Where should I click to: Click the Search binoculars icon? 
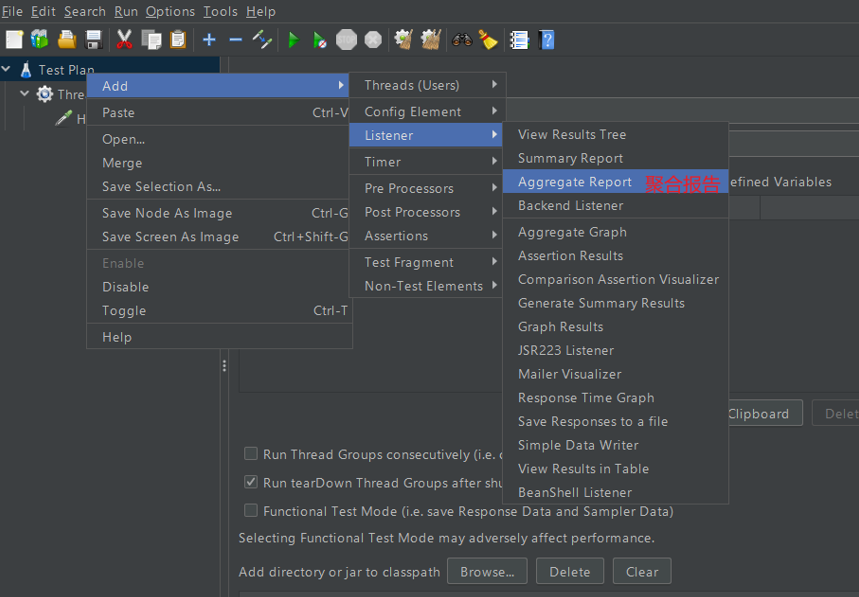pos(462,40)
